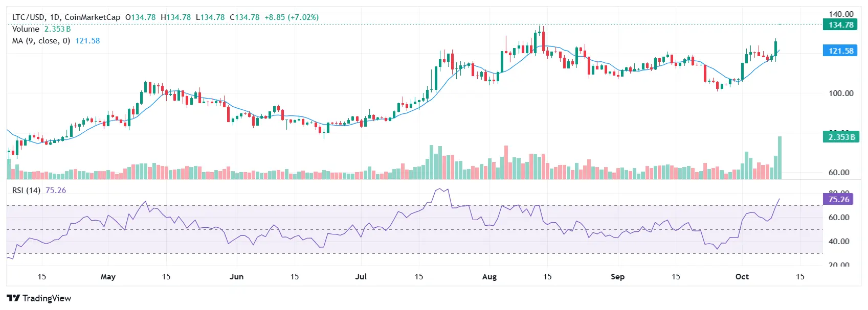Click the green 134.78 current price tag

[x=840, y=25]
